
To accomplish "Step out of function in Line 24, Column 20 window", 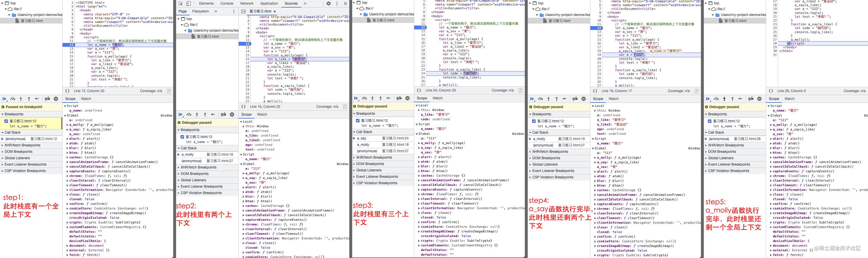I will (x=380, y=98).
